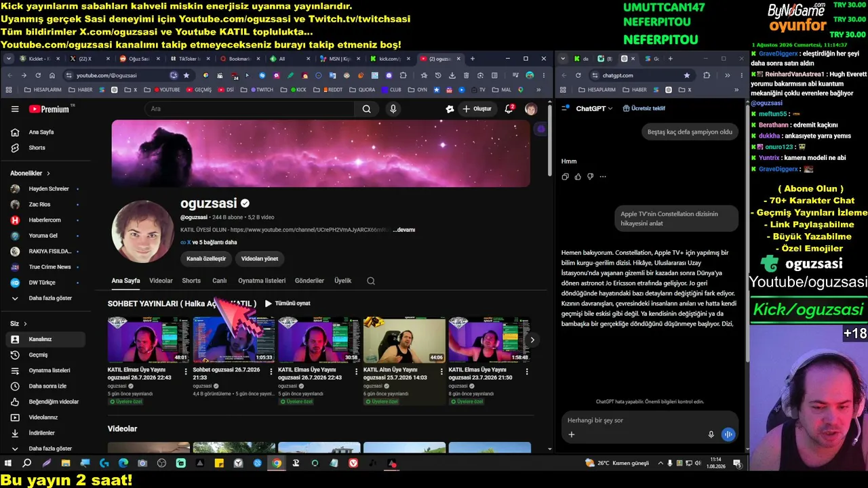Open the 'Shorts' channel tab
The image size is (868, 488).
191,281
